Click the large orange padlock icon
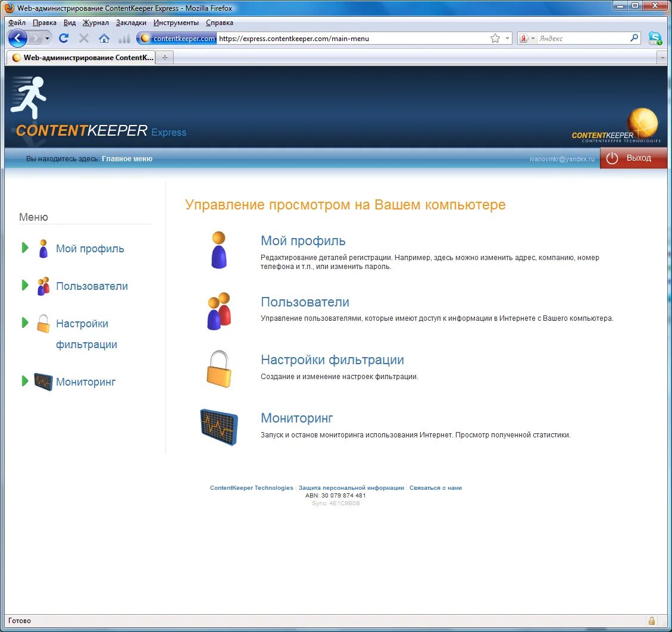 click(219, 369)
